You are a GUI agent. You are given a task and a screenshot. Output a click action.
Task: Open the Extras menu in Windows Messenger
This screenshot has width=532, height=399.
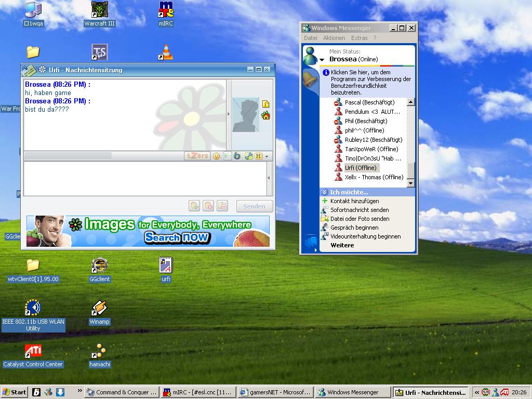pyautogui.click(x=360, y=38)
